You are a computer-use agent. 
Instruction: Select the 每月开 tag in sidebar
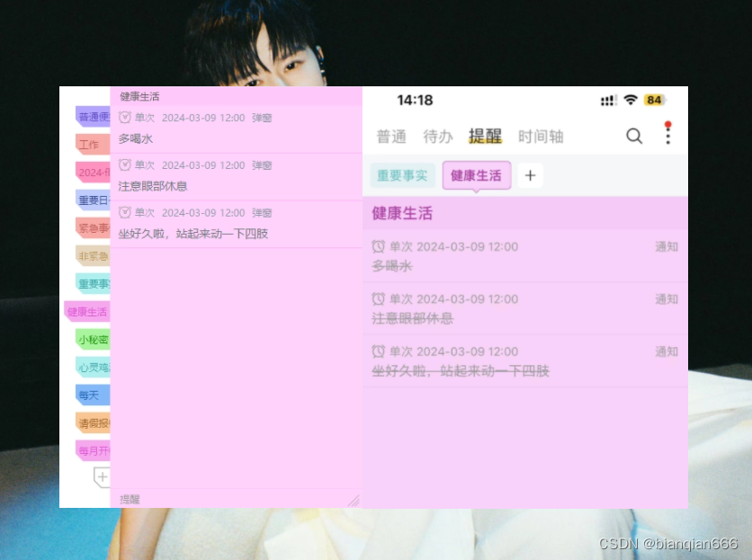93,450
